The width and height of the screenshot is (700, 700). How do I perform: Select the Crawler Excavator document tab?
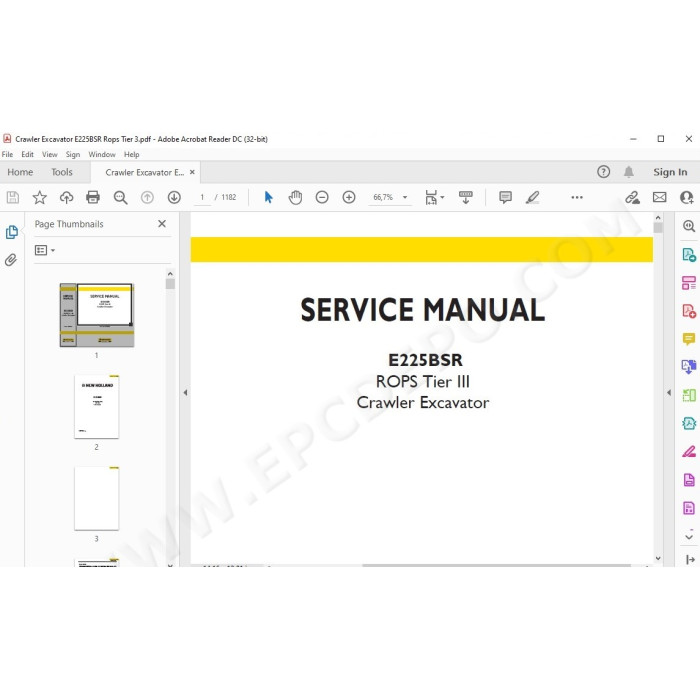[x=144, y=172]
